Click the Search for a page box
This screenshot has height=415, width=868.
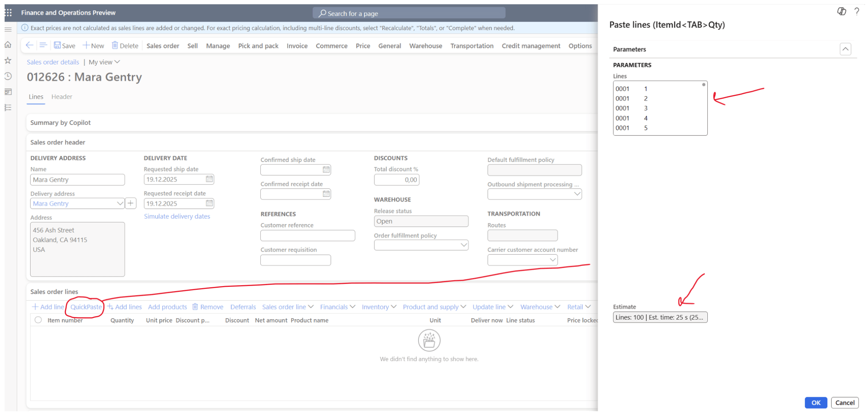pyautogui.click(x=409, y=14)
